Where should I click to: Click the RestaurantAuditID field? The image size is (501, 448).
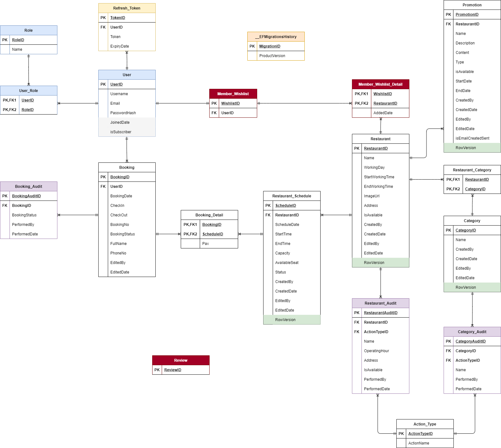(x=381, y=313)
